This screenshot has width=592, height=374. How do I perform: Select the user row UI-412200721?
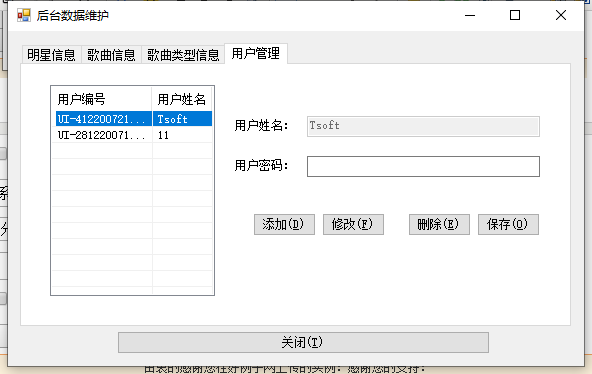coord(134,119)
